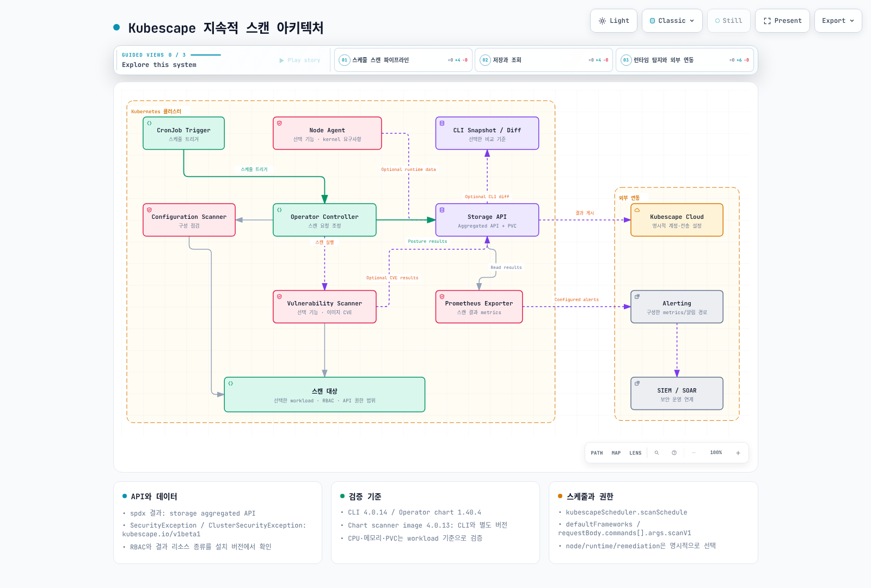Screen dimensions: 871x588
Task: Select guided view 01 스케줄 스캔 파이프라인
Action: (403, 60)
